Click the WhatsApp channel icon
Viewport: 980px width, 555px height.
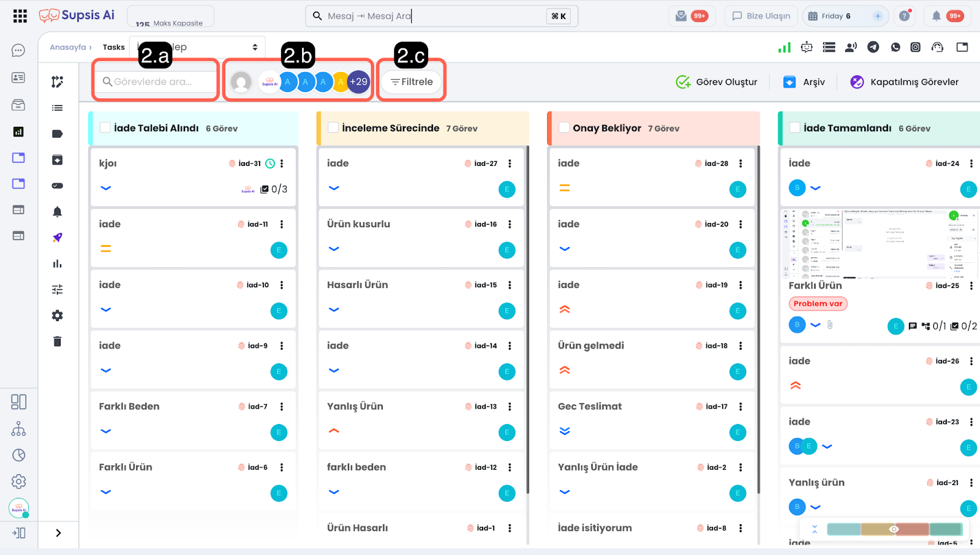click(x=895, y=47)
